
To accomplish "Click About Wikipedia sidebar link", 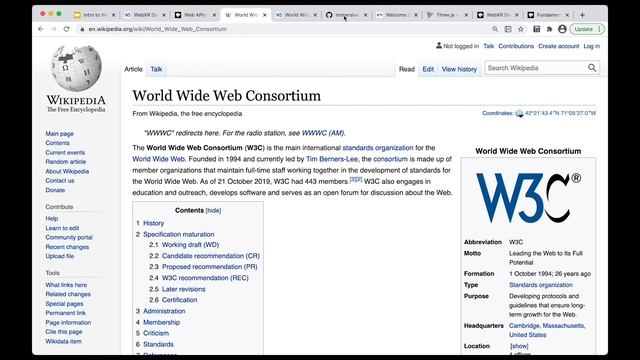I will click(67, 171).
